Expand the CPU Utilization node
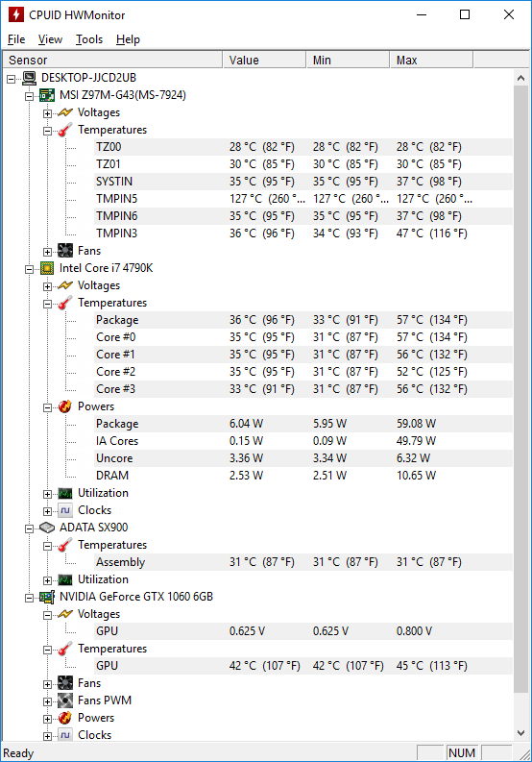The width and height of the screenshot is (532, 762). point(47,494)
